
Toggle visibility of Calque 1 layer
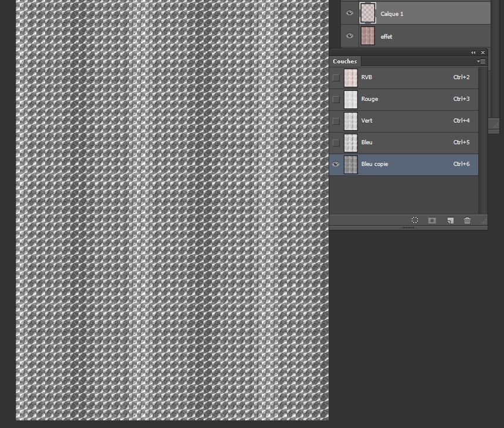pyautogui.click(x=350, y=13)
